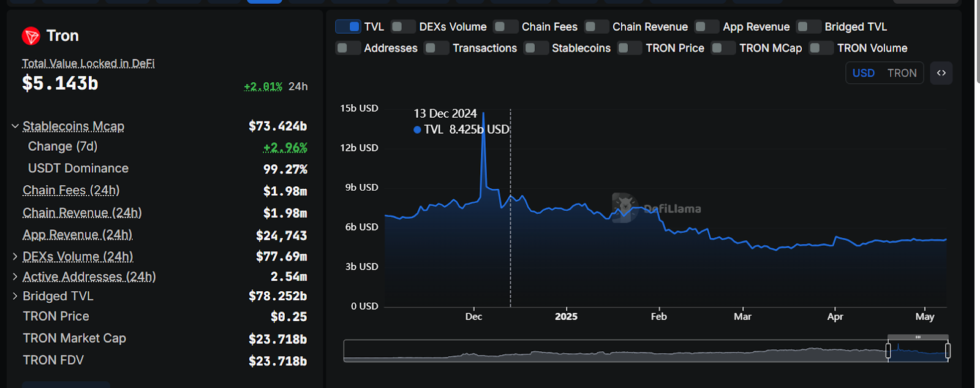The width and height of the screenshot is (980, 388).
Task: Click the range slider top grip bar
Action: (x=918, y=337)
